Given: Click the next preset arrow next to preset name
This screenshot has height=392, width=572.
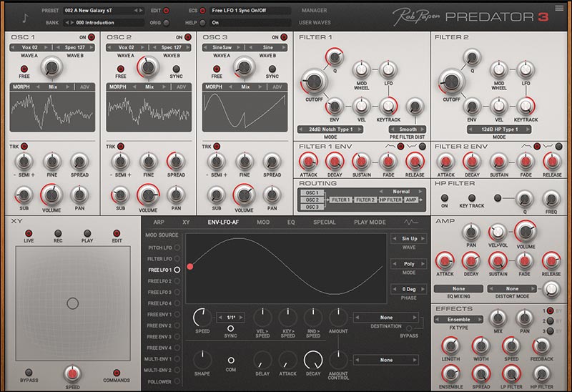Looking at the screenshot, I should tap(141, 11).
